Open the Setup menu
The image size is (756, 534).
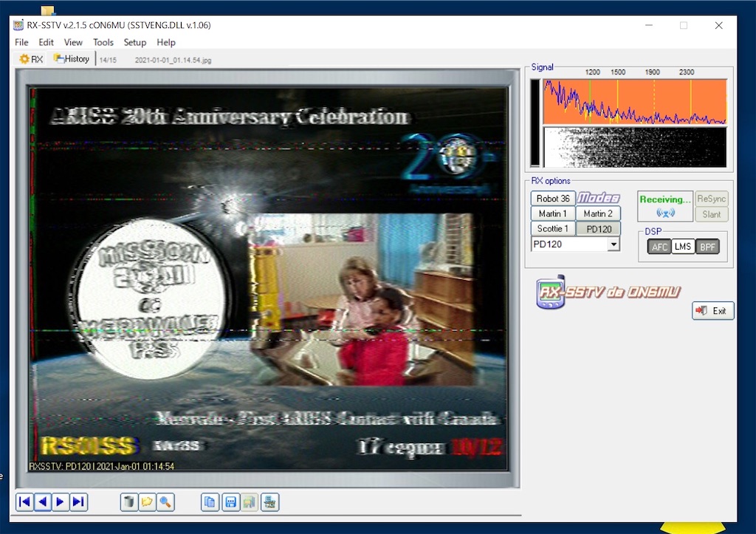pos(135,42)
